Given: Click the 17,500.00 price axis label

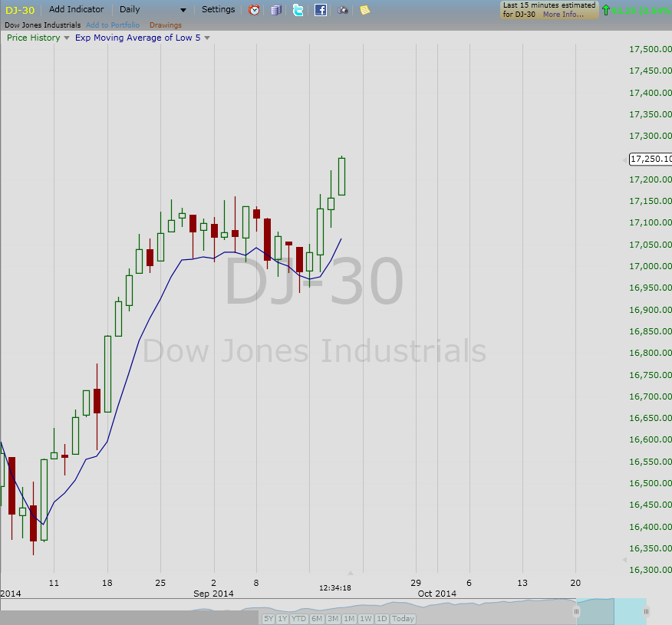Looking at the screenshot, I should pos(651,49).
